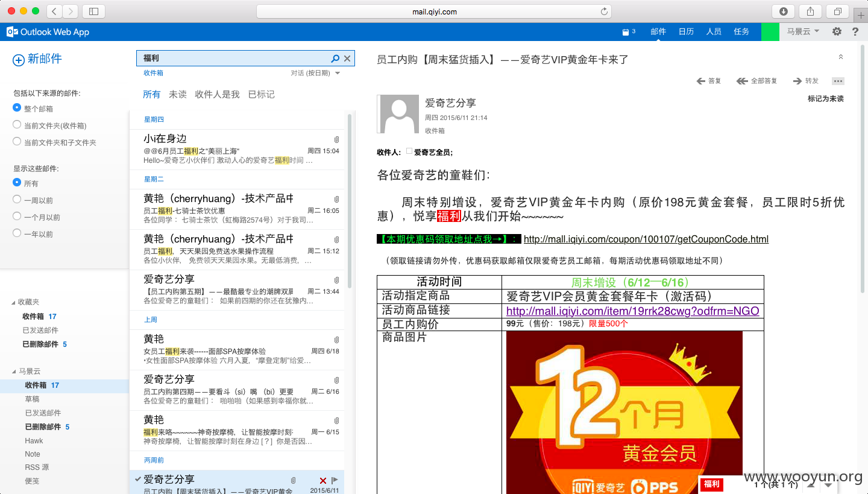Open a new Safari tab
The height and width of the screenshot is (494, 868).
tap(861, 14)
